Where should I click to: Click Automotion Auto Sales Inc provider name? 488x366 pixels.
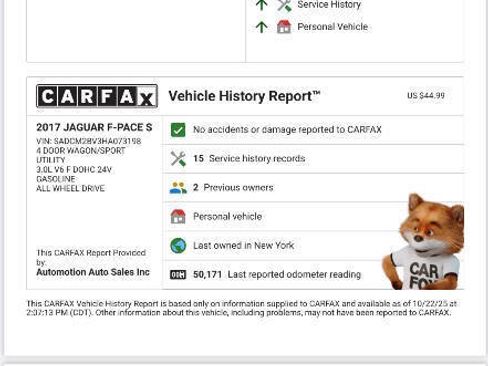pyautogui.click(x=93, y=272)
